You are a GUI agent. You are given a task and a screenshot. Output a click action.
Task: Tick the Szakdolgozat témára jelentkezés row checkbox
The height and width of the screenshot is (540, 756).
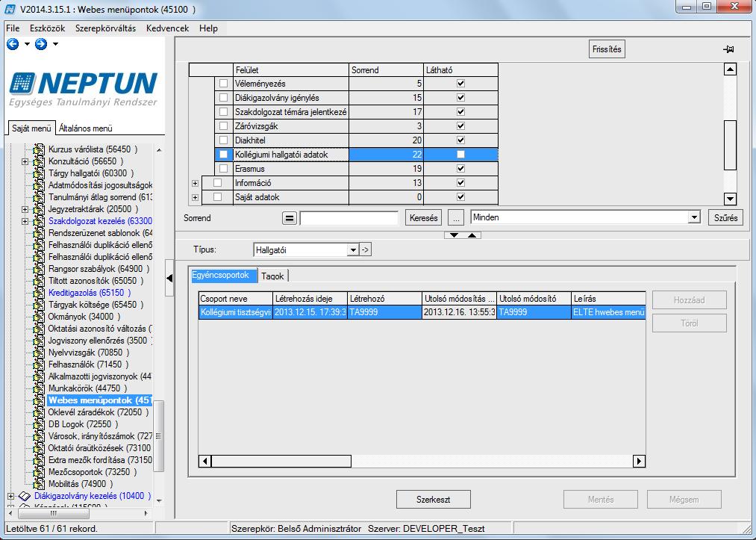(223, 112)
